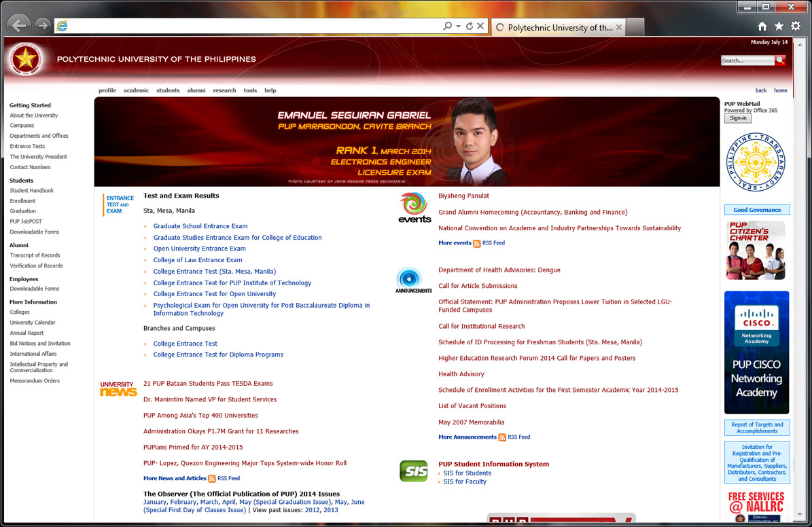Open a new blank tab
Image resolution: width=812 pixels, height=527 pixels.
pyautogui.click(x=635, y=27)
